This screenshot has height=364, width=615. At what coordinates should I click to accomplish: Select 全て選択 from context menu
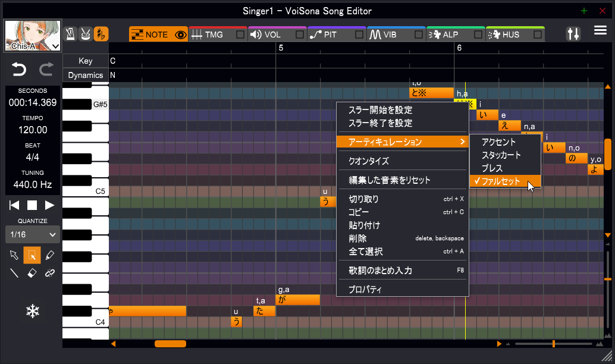click(x=403, y=251)
